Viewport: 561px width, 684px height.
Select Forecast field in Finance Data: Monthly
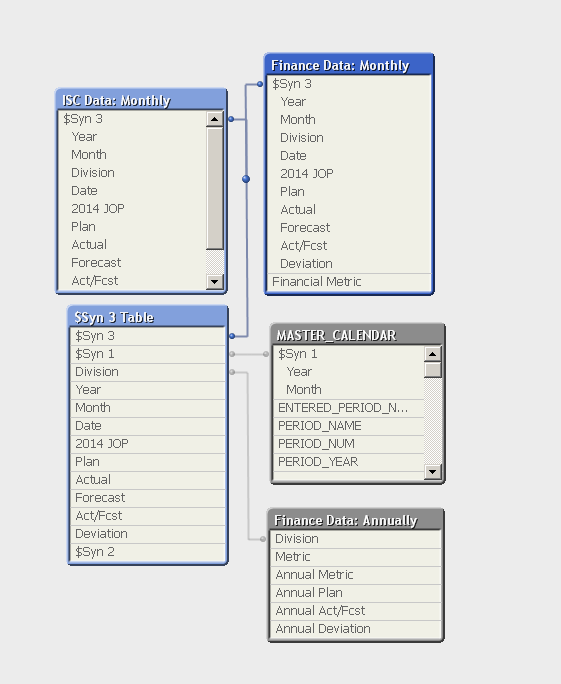click(x=349, y=228)
